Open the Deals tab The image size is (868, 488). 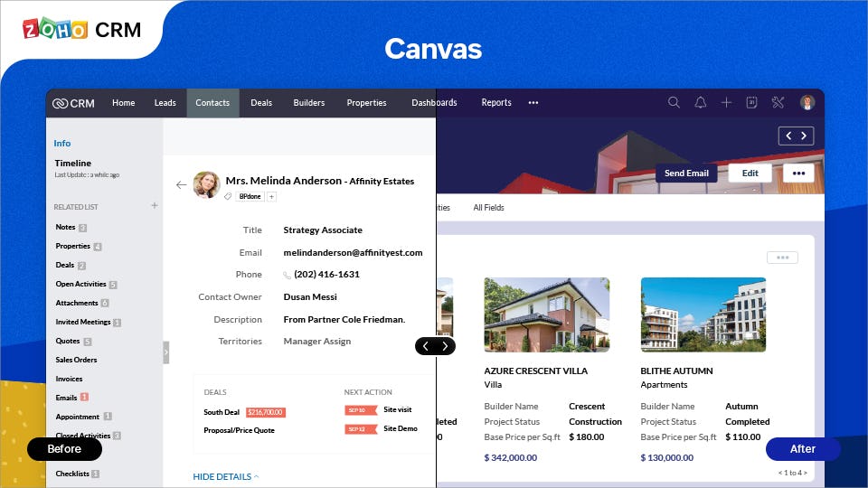coord(261,103)
